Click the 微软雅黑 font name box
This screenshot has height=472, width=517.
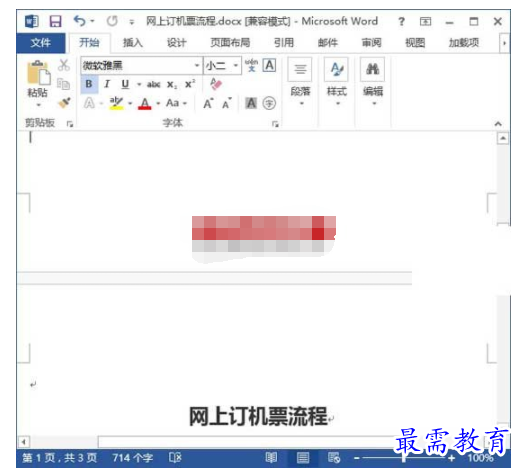click(x=137, y=65)
